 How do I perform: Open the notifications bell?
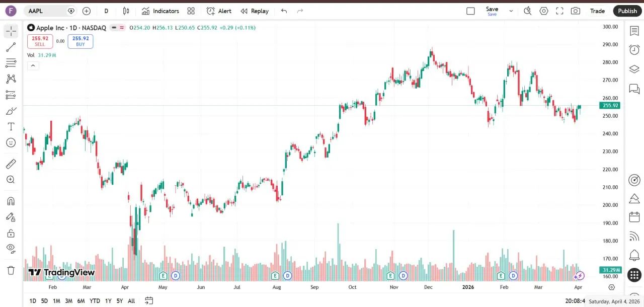point(634,256)
